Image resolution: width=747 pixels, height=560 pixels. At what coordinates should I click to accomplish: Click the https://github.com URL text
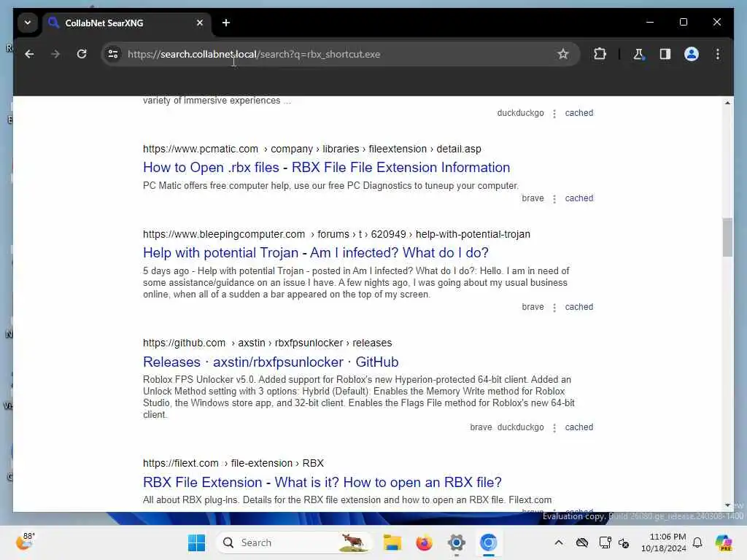tap(184, 343)
